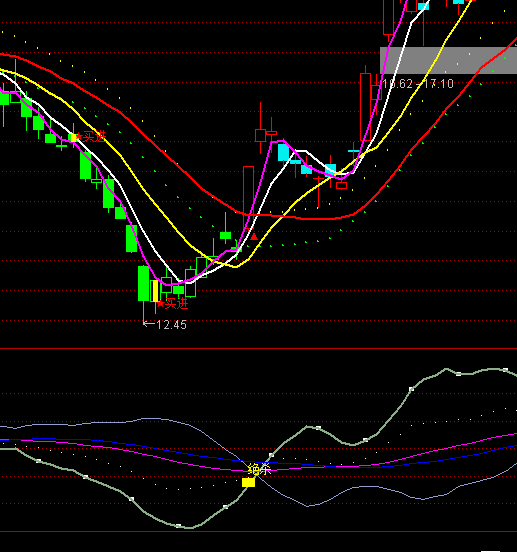Click the yellow square at upper 买进 signal

coord(74,138)
